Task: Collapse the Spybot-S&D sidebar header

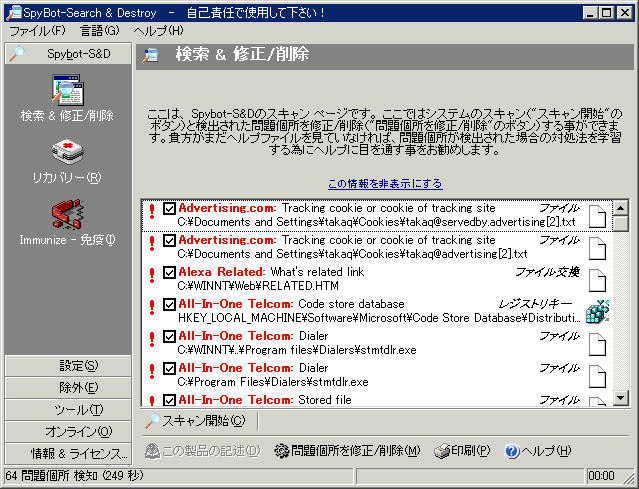Action: (68, 54)
